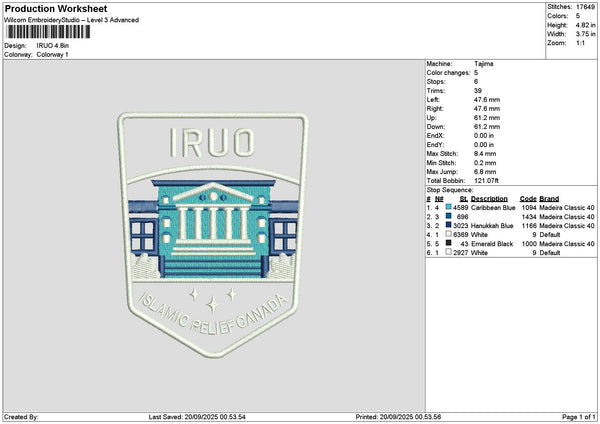
Task: Click the barcode under the worksheet title
Action: click(x=48, y=32)
